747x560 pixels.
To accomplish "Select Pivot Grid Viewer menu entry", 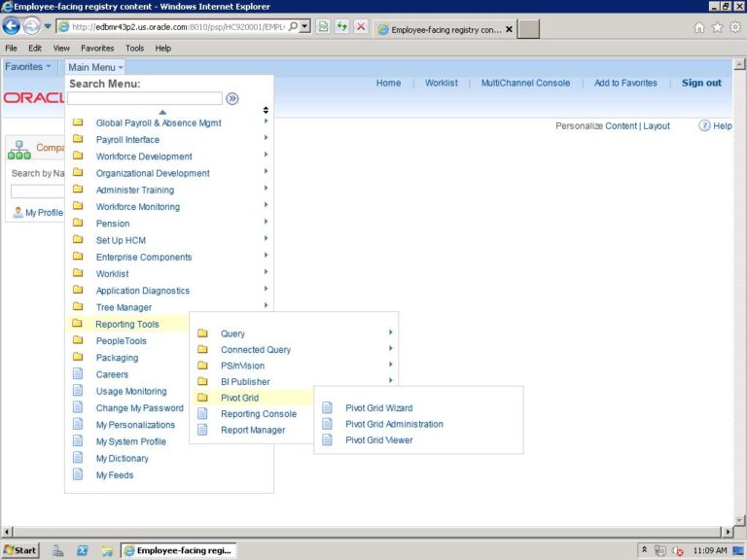I will point(378,440).
